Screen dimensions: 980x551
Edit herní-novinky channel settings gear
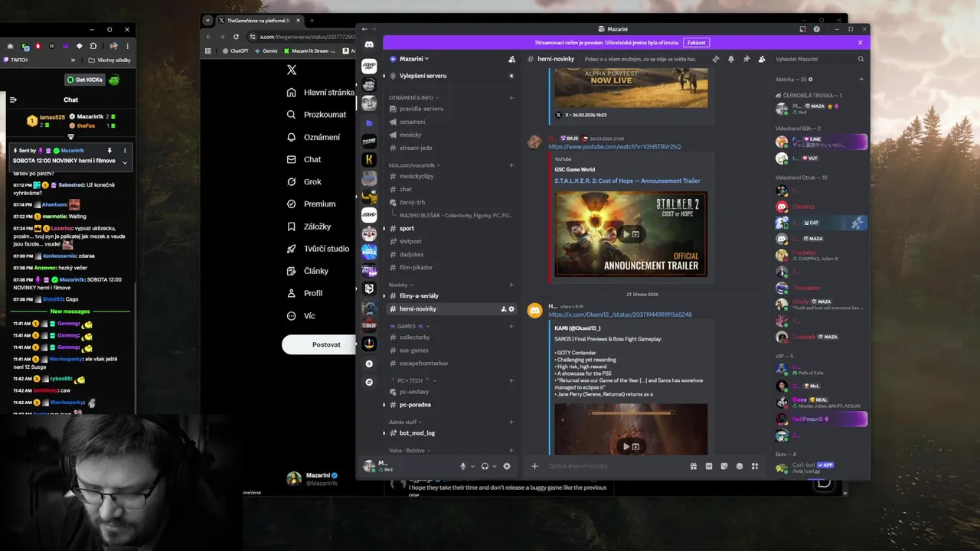(x=511, y=309)
